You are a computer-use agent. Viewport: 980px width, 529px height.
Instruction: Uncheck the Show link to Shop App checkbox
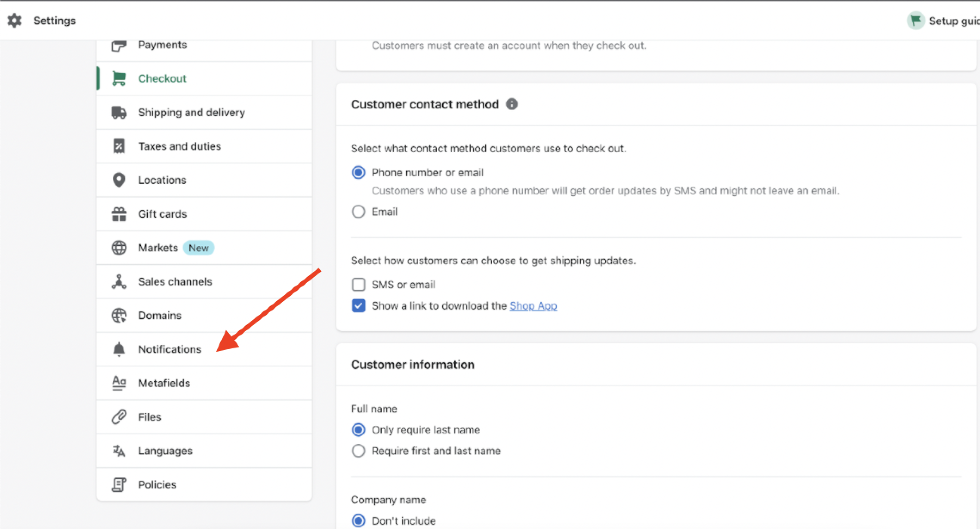358,306
